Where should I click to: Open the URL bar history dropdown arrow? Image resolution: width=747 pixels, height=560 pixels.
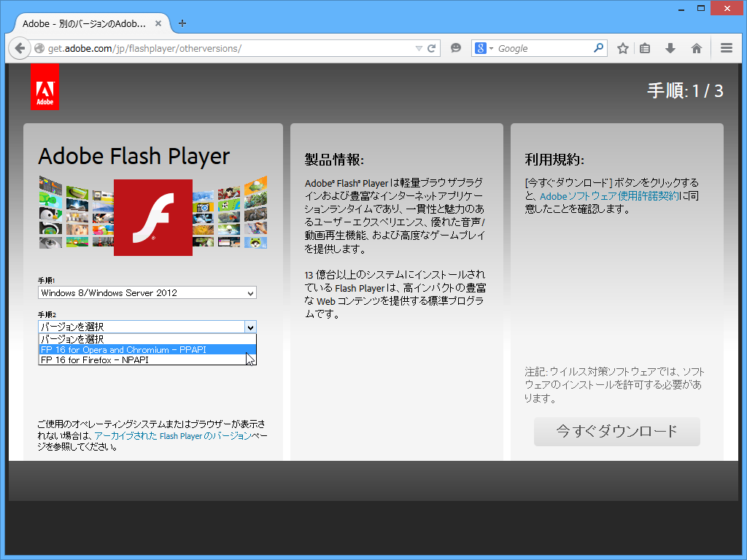pyautogui.click(x=418, y=48)
